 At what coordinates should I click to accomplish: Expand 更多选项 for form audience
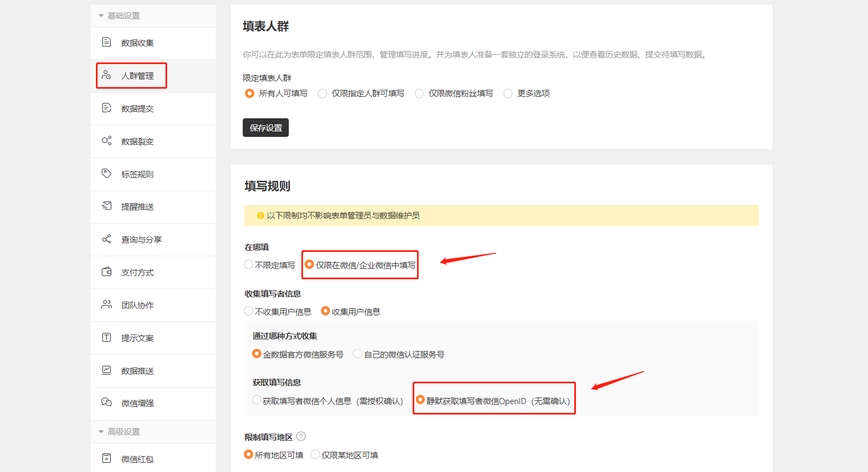[x=508, y=94]
